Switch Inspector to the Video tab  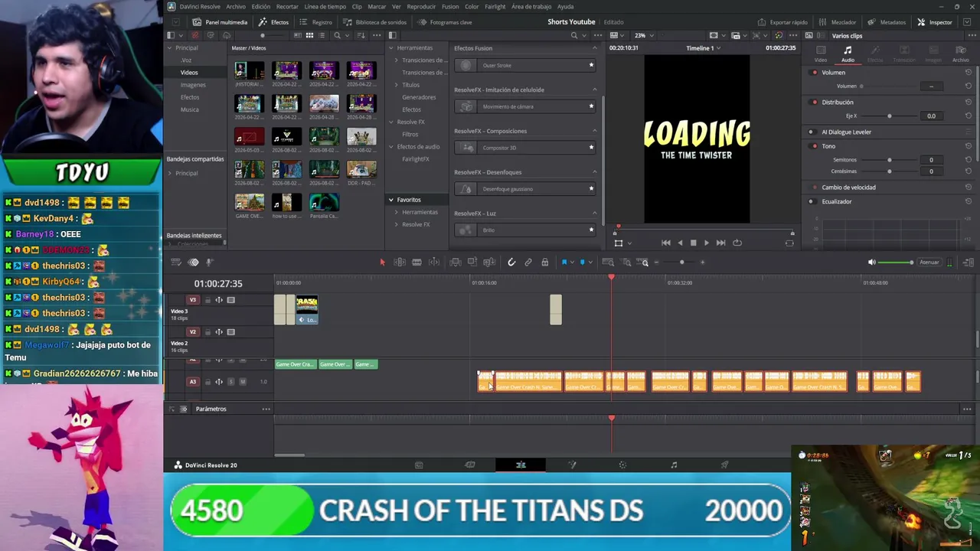821,54
